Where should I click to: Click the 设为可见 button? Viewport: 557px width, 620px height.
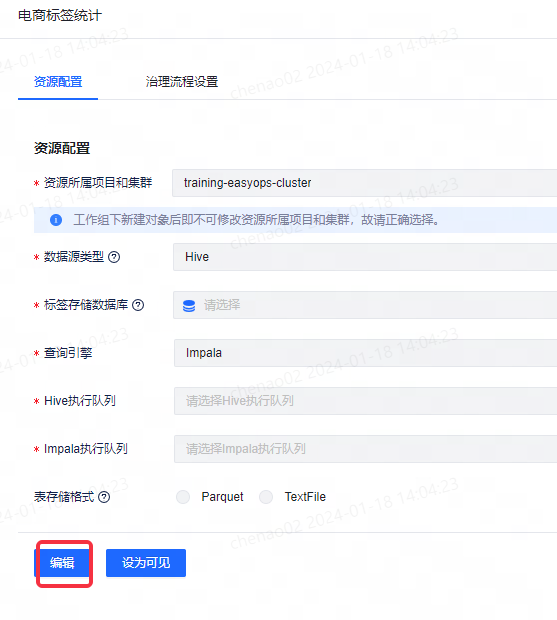click(146, 563)
